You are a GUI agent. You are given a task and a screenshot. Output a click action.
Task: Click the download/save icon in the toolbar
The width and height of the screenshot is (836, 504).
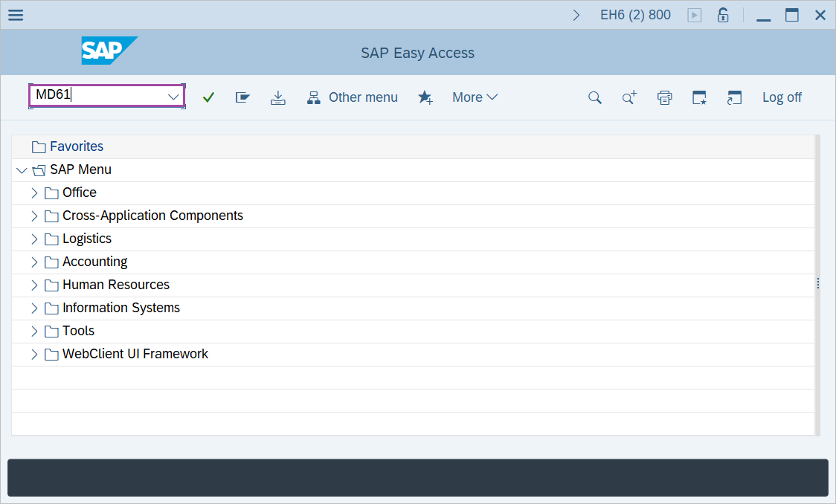tap(278, 97)
